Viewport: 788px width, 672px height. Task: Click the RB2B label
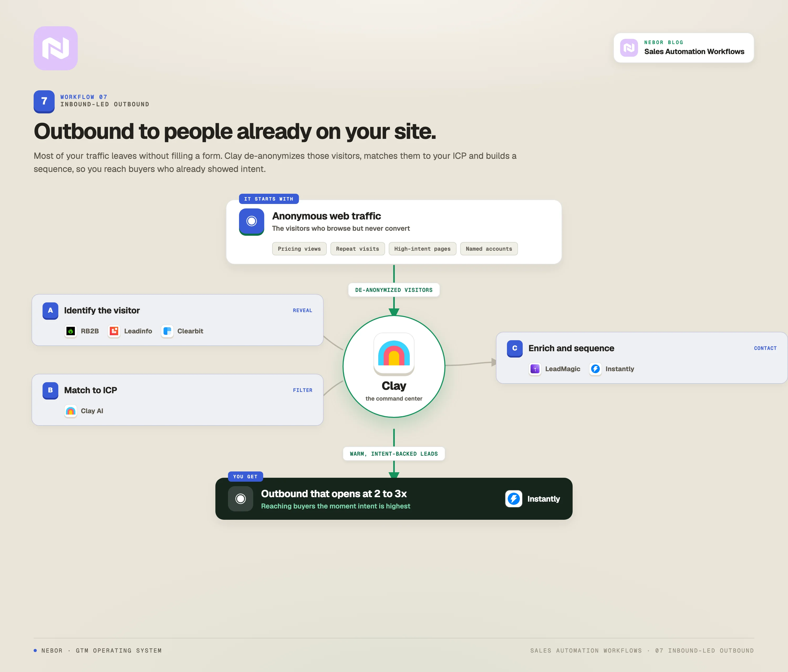pyautogui.click(x=90, y=331)
